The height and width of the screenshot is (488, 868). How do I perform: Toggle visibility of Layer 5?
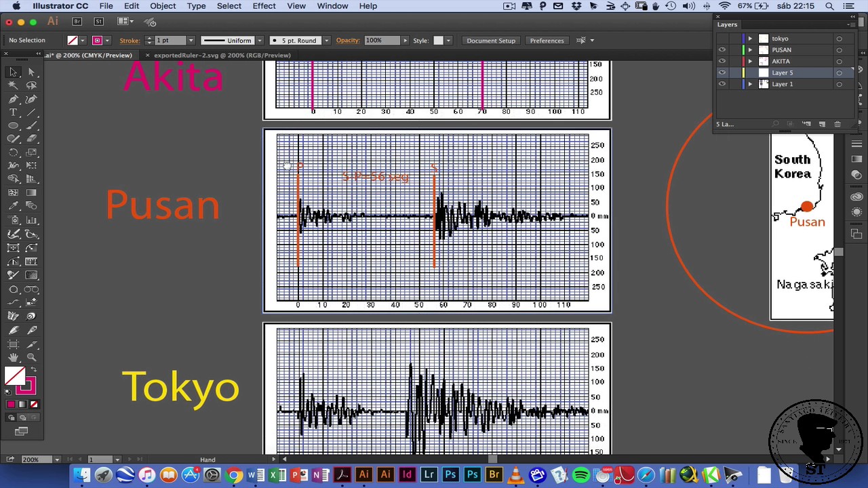[x=722, y=73]
